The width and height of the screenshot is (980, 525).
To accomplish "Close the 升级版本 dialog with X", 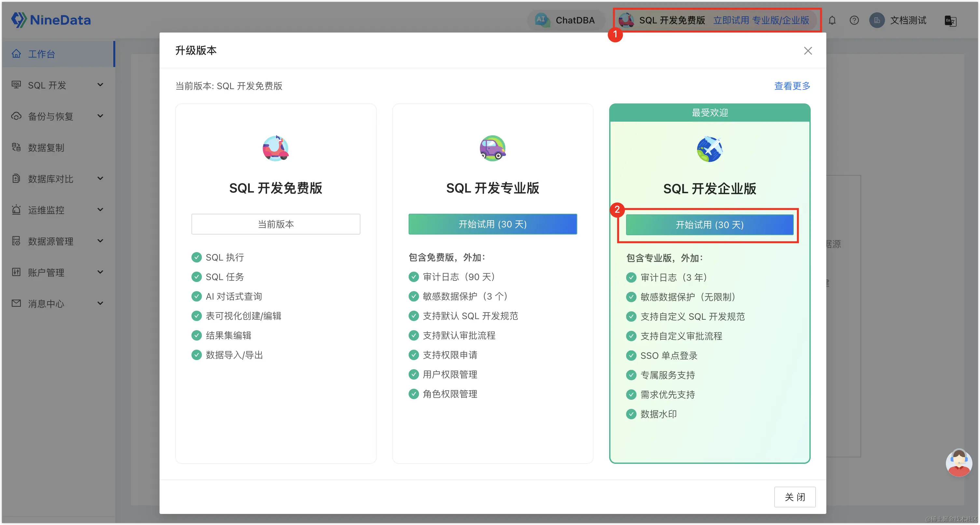I will coord(808,50).
